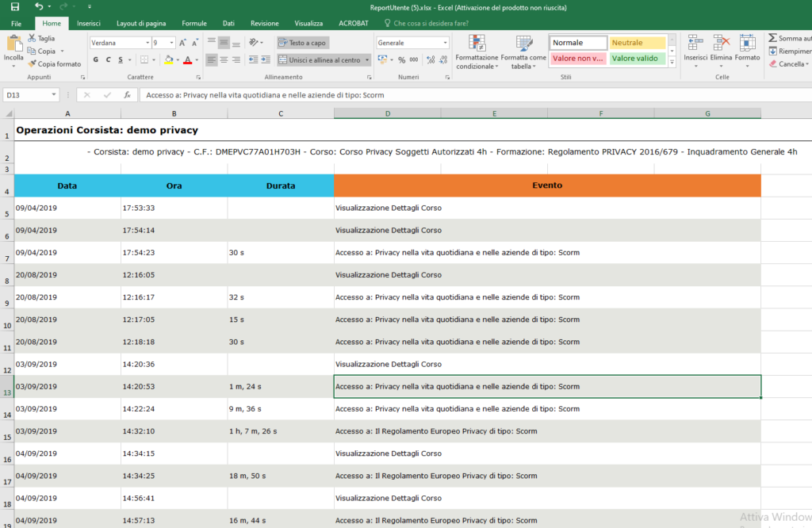Click the Copia formato brush button
This screenshot has height=528, width=812.
(x=55, y=63)
